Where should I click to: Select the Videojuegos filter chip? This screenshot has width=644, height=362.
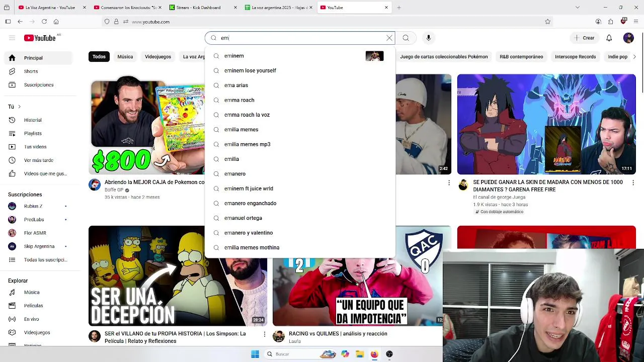coord(158,57)
